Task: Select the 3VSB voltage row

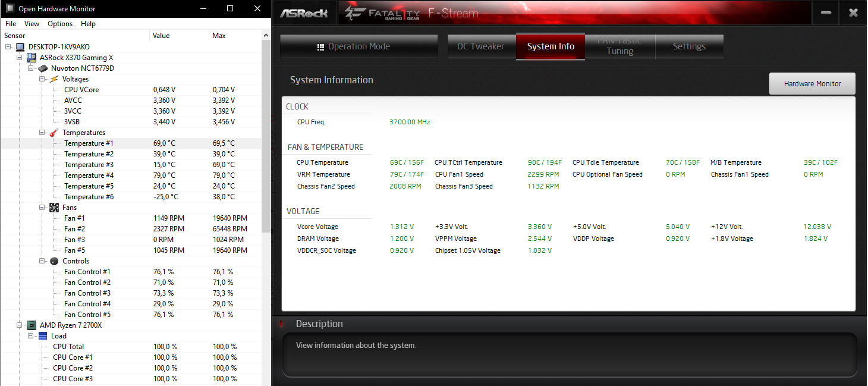Action: click(131, 122)
